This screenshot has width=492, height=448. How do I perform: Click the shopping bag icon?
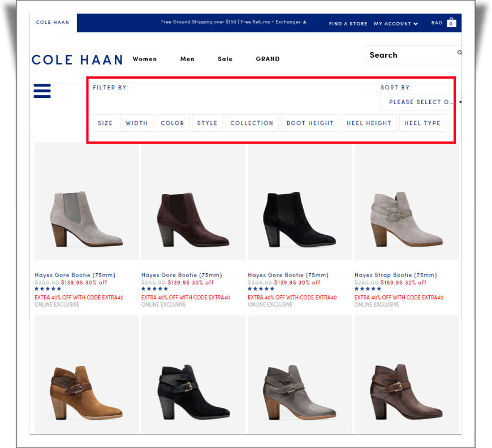click(451, 22)
